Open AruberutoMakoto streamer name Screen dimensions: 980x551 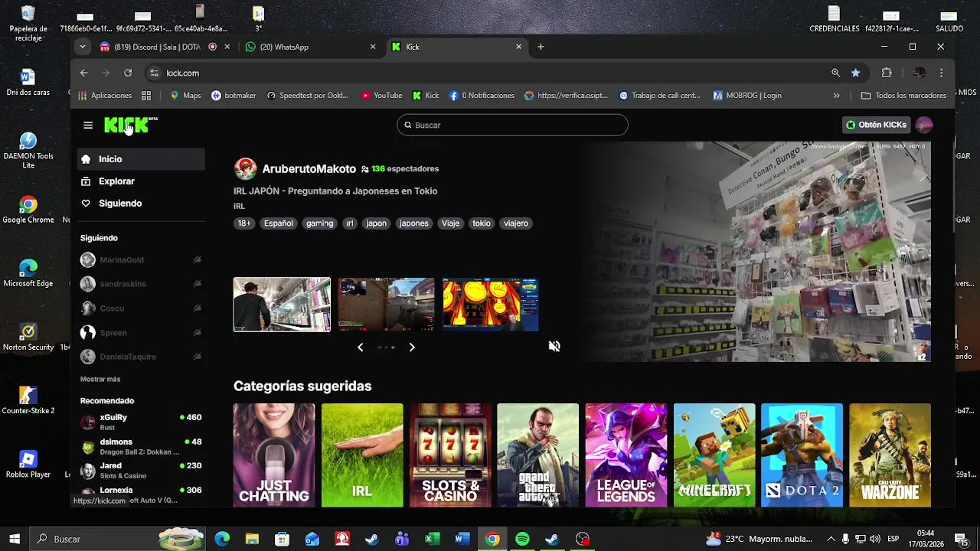[x=309, y=169]
